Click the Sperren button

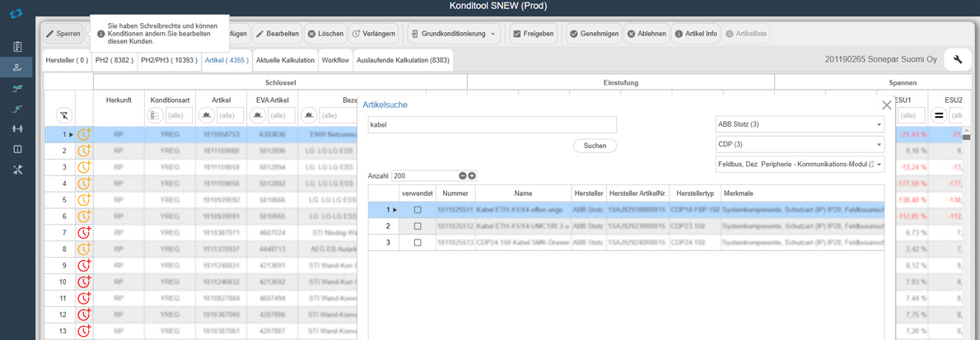coord(63,33)
